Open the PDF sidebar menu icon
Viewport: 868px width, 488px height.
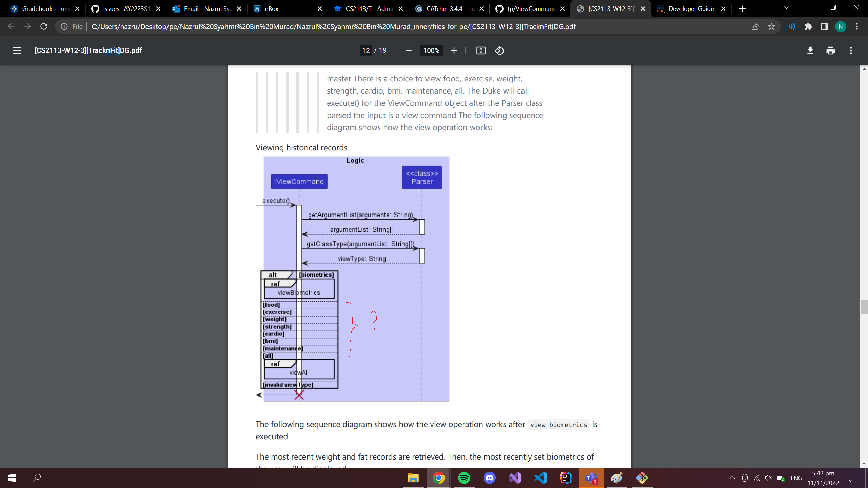tap(17, 50)
